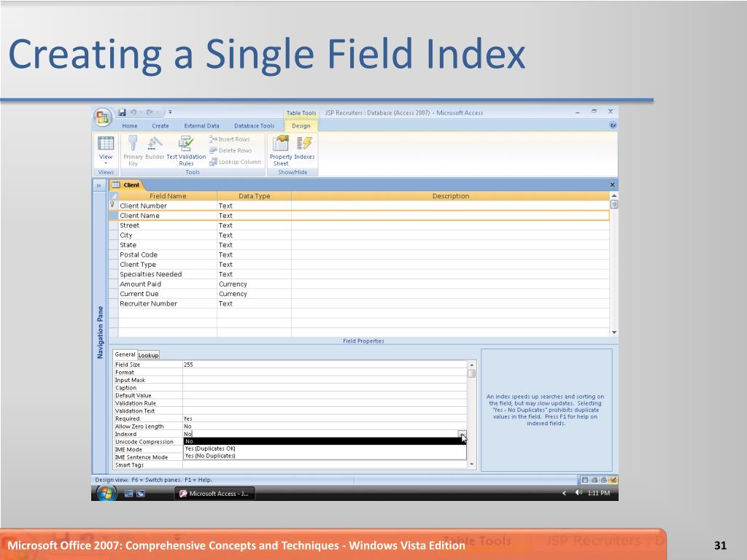Click the Description column header
Viewport: 747px width, 560px height.
pyautogui.click(x=450, y=195)
